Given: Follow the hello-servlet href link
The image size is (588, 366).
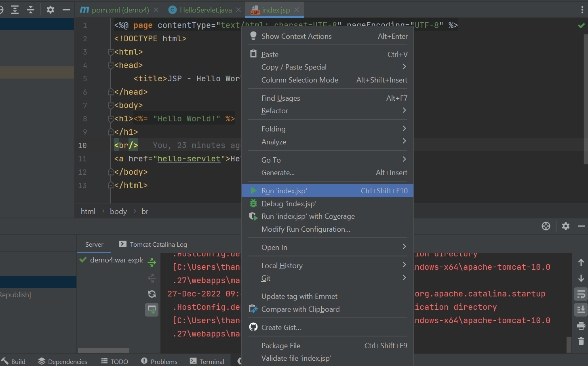Looking at the screenshot, I should click(x=189, y=159).
